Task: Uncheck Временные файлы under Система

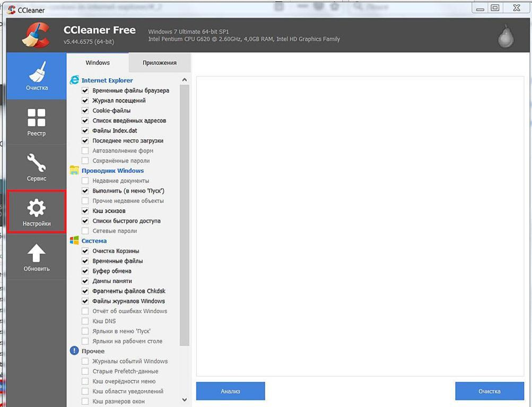Action: (85, 261)
